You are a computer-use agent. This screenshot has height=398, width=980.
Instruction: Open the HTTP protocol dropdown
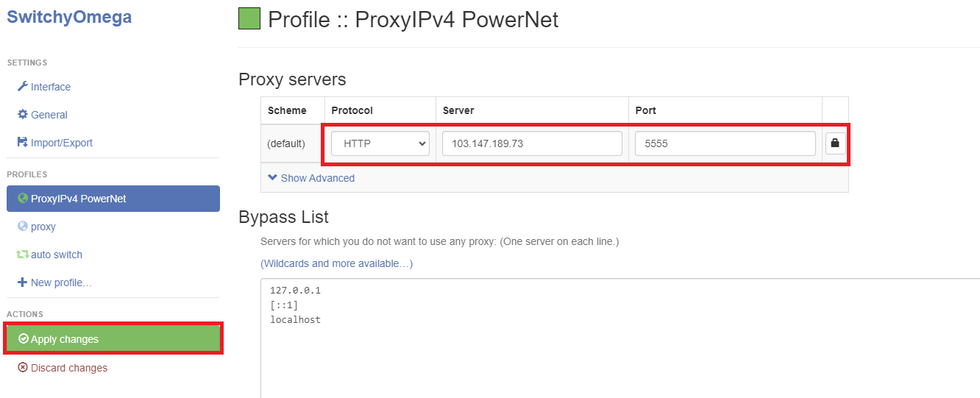pos(380,143)
